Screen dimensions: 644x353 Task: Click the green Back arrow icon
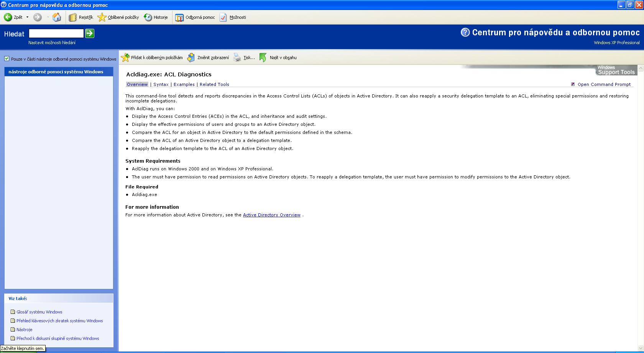8,17
